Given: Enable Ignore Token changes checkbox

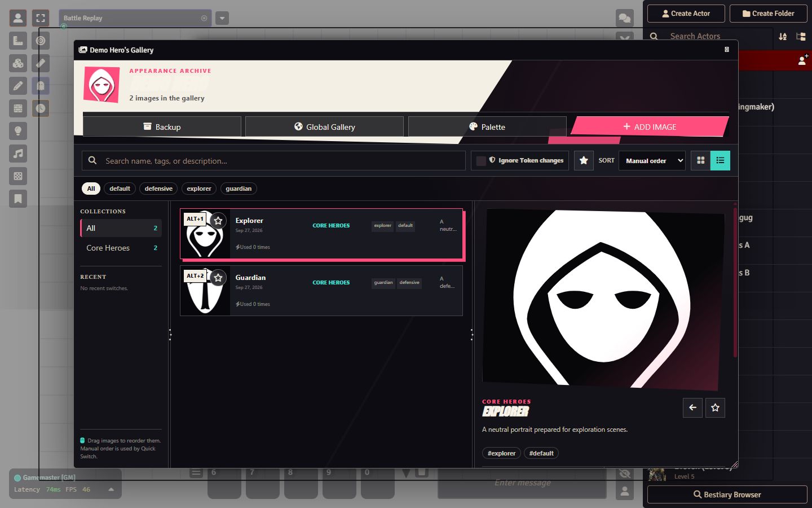Looking at the screenshot, I should [481, 161].
